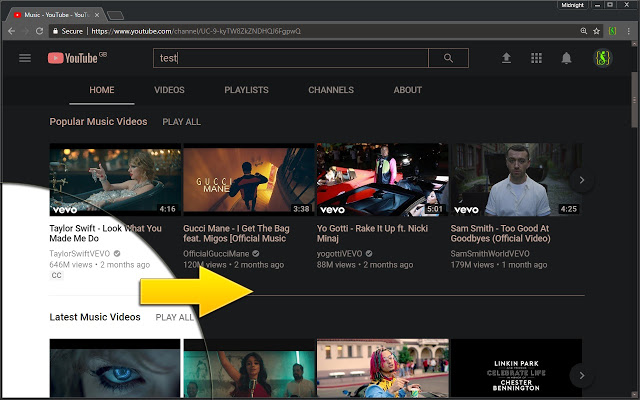Click the verified badge next to TaylorSwiftVEVO
The height and width of the screenshot is (400, 640).
click(x=117, y=253)
